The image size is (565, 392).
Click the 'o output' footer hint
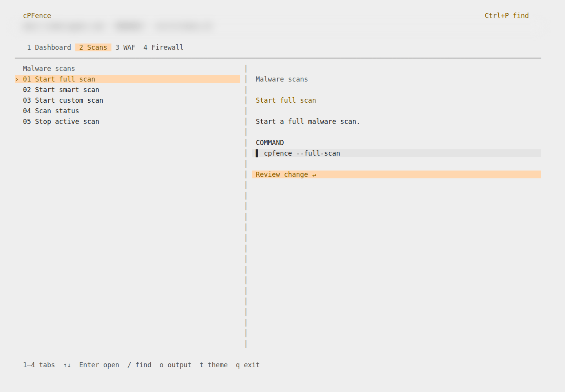(175, 365)
